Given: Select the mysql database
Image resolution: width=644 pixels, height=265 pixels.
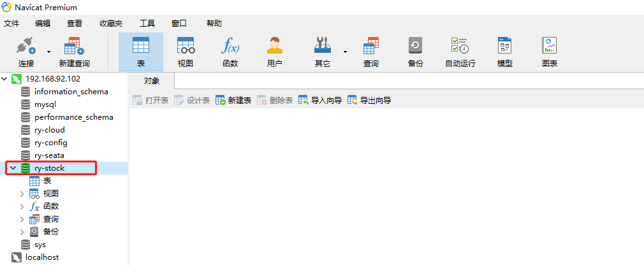Looking at the screenshot, I should [x=45, y=104].
